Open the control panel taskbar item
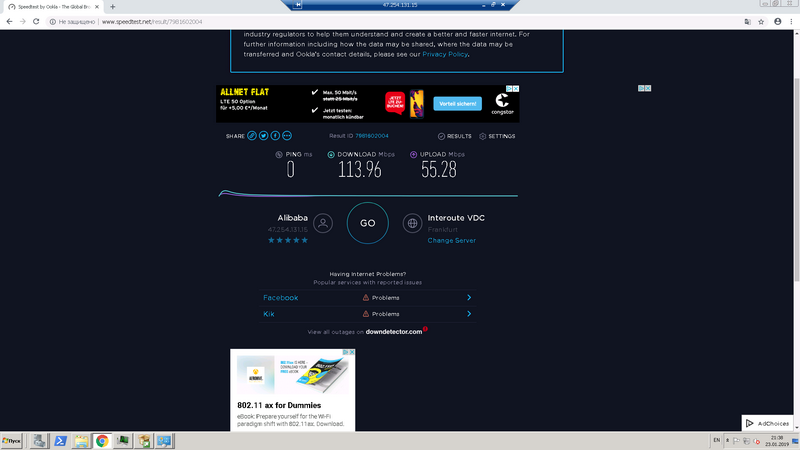 (x=165, y=441)
